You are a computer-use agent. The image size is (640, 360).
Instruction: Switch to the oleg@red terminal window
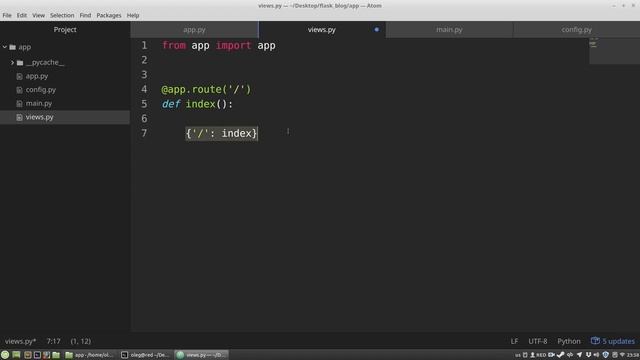[x=145, y=355]
